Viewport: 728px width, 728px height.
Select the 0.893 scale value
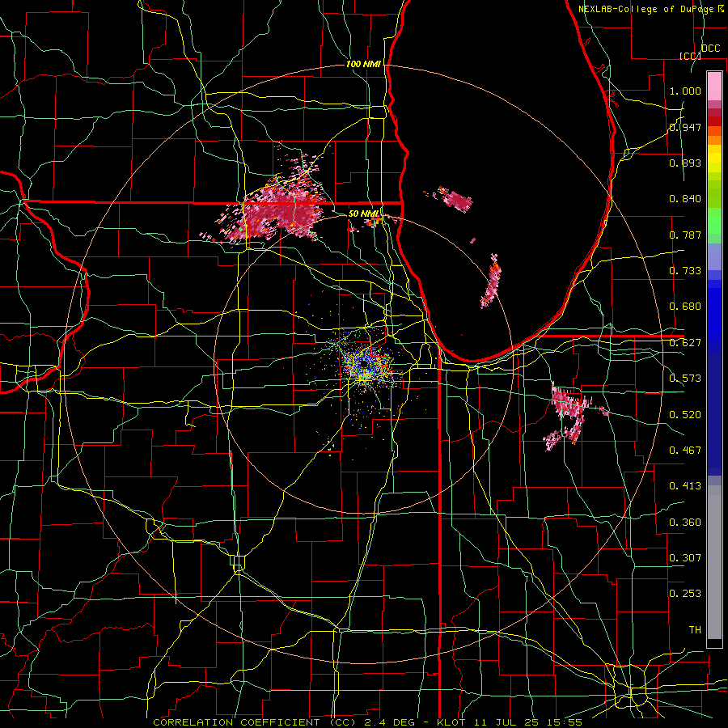pyautogui.click(x=685, y=163)
